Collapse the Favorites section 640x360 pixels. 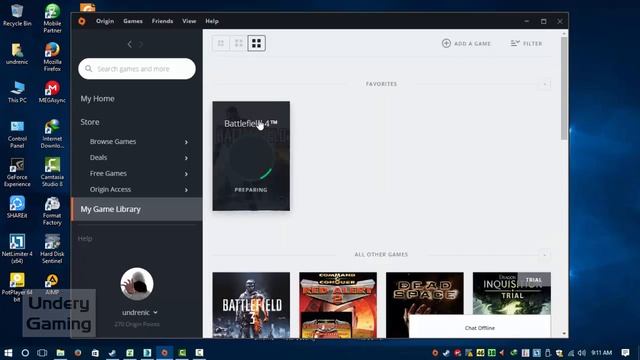545,84
